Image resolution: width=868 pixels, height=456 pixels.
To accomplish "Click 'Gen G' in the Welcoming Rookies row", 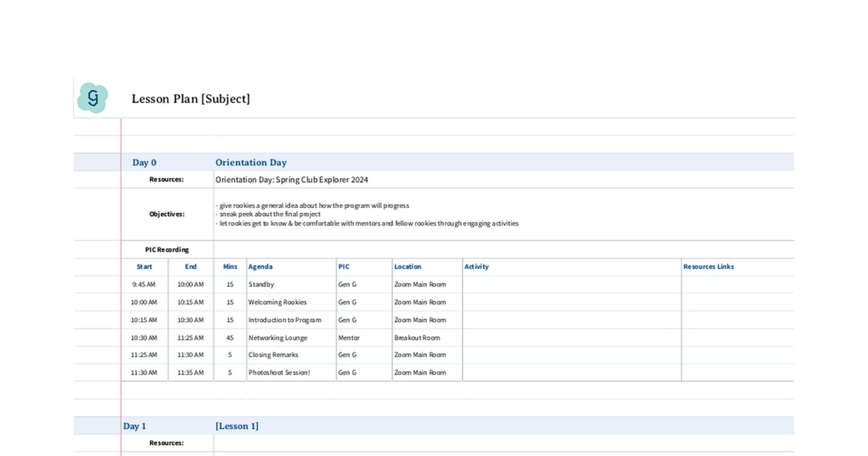I will (x=347, y=302).
